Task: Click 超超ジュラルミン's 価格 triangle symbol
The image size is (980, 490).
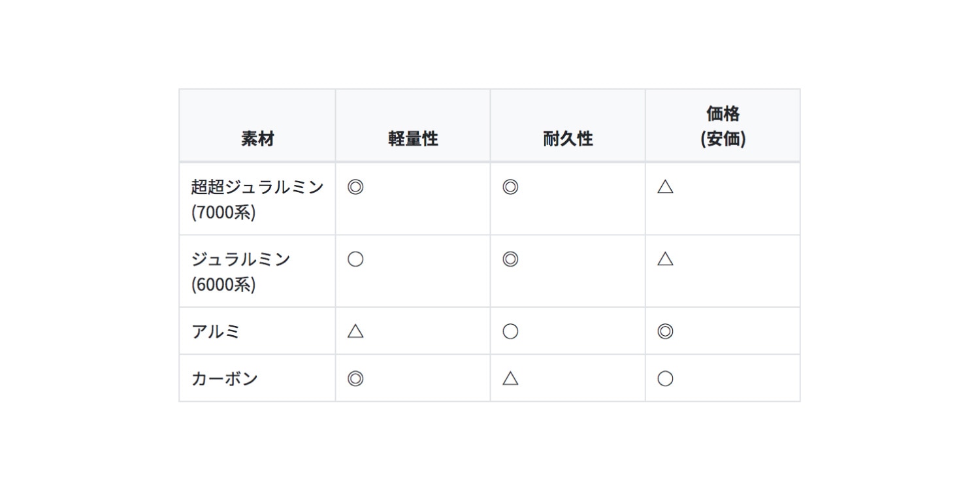Action: point(665,188)
